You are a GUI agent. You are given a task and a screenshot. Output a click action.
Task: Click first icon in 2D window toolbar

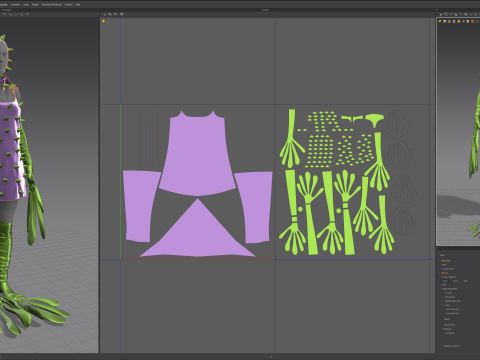point(104,14)
